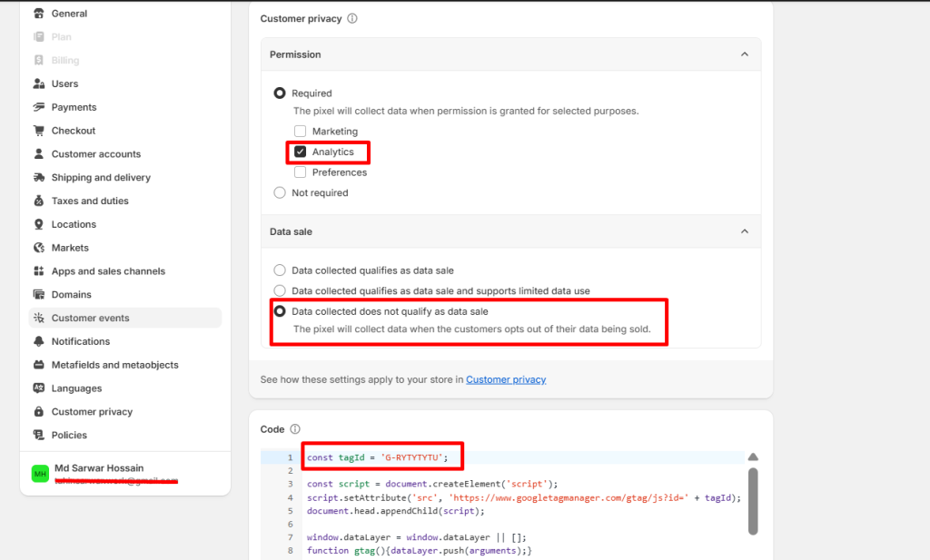Go to Domains settings page
This screenshot has height=560, width=930.
71,295
